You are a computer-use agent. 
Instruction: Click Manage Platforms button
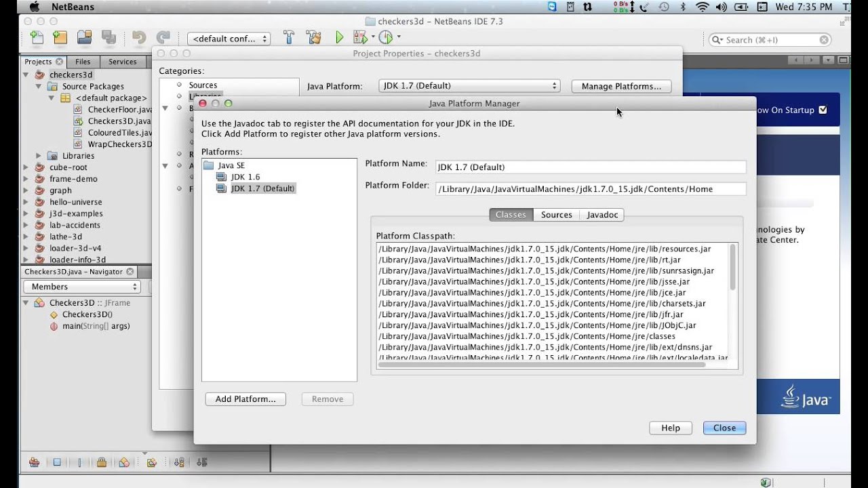(621, 86)
